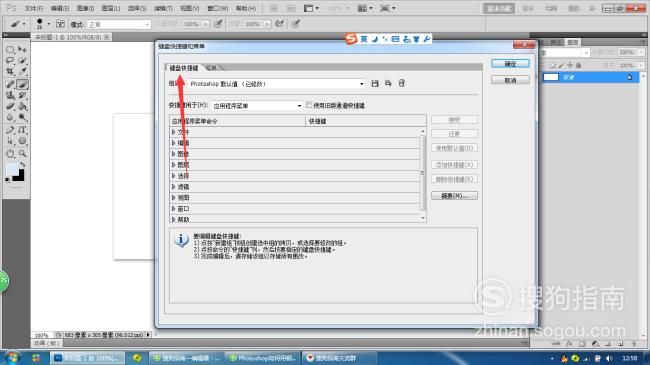Expand the 图像 command group

pos(174,154)
